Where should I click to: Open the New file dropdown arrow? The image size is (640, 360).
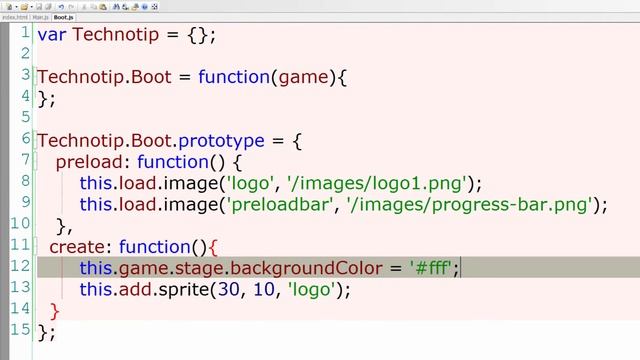point(16,7)
